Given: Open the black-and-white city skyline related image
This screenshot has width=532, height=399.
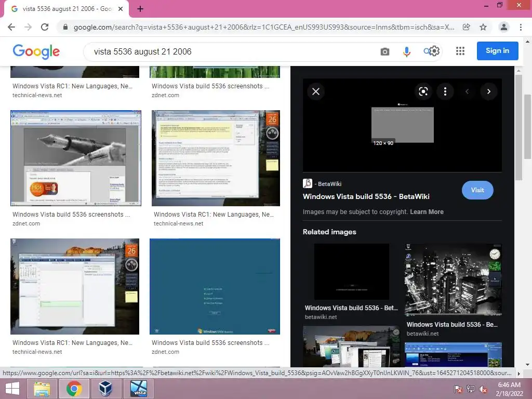Looking at the screenshot, I should click(x=453, y=280).
